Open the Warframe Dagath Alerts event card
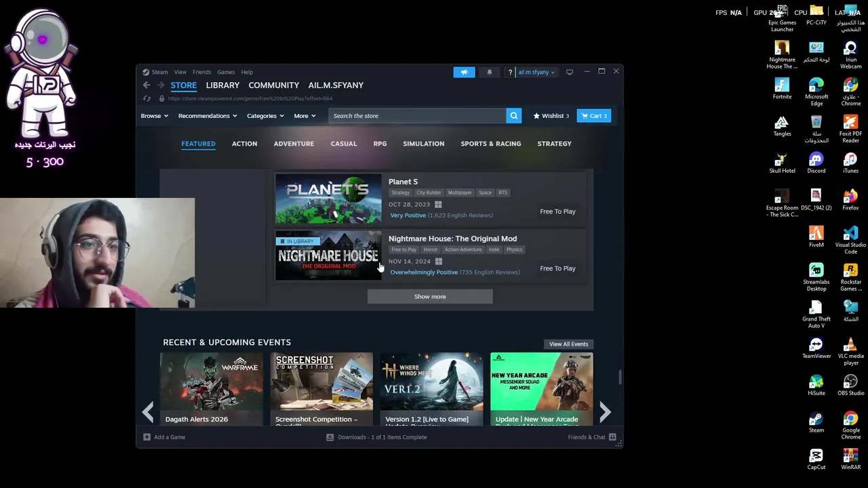Screen dimensions: 868x488 click(212, 389)
